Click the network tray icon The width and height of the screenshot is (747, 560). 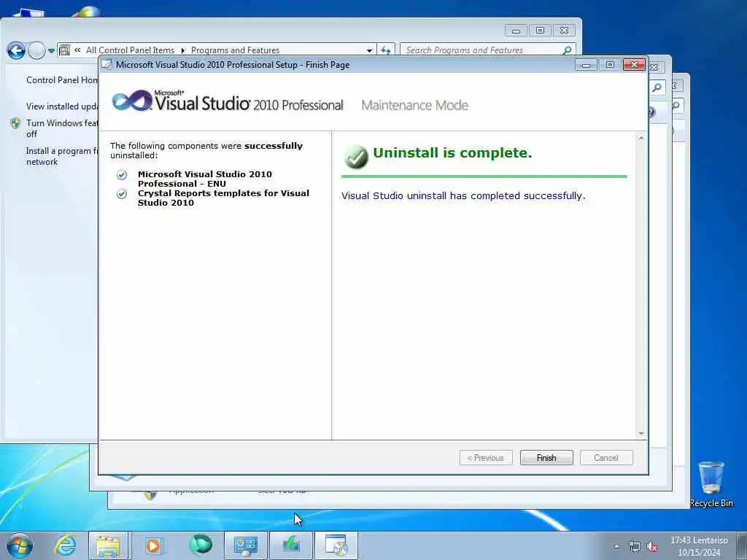(x=634, y=547)
